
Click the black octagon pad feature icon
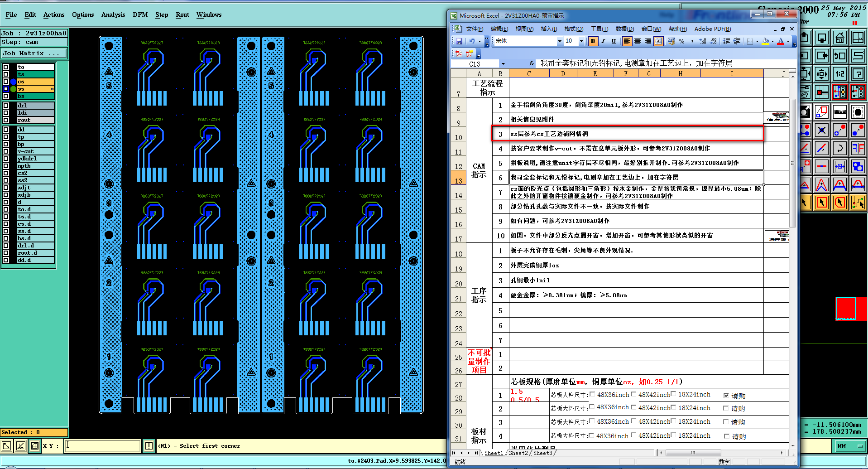pos(858,111)
